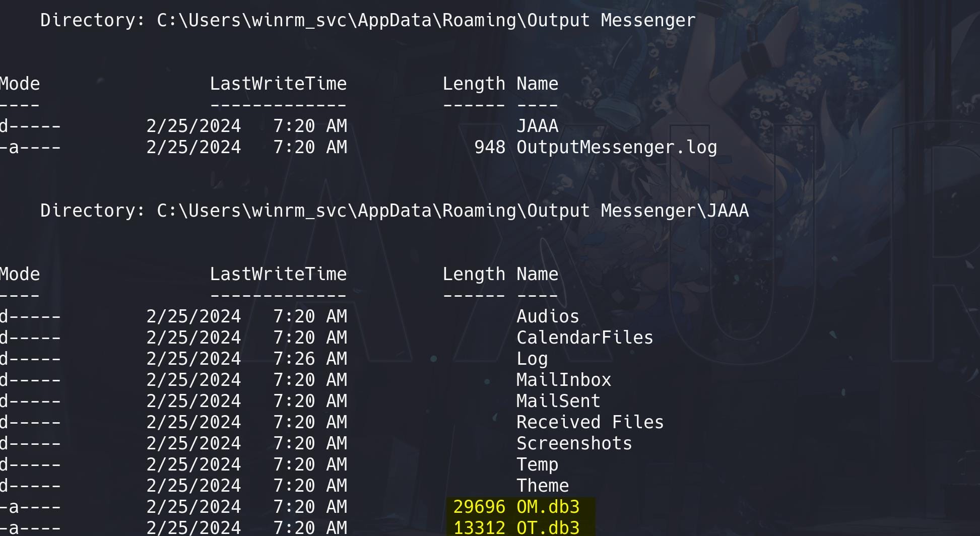This screenshot has width=980, height=536.
Task: Click the first Directory path ending in Output Messenger
Action: 426,20
